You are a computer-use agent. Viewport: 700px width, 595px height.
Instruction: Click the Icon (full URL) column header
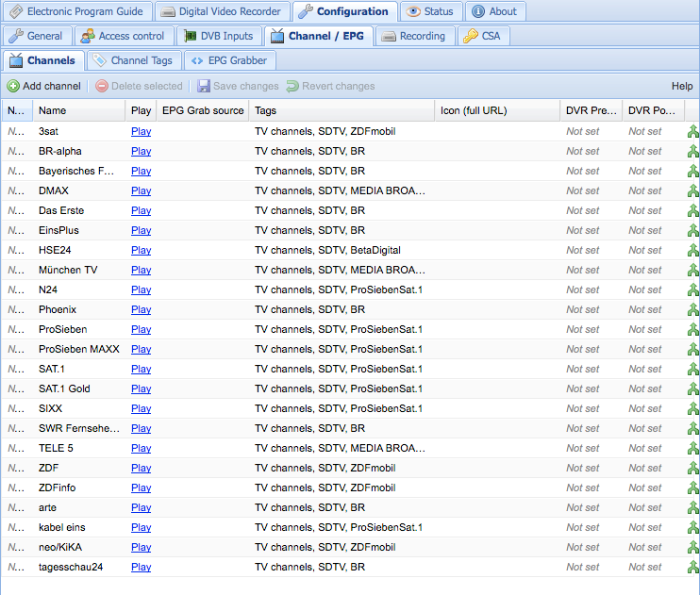coord(497,110)
